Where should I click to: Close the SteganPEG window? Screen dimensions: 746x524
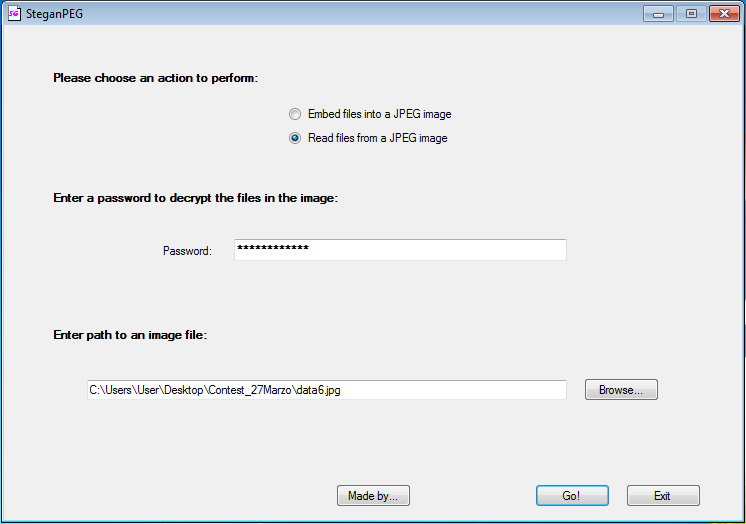point(724,14)
